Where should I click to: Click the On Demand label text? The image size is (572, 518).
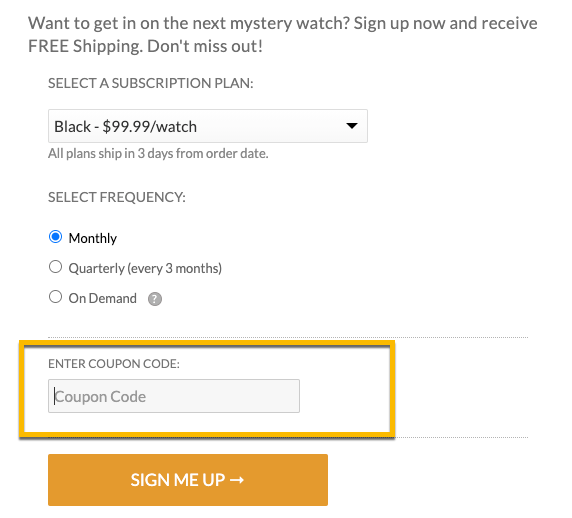tap(103, 298)
